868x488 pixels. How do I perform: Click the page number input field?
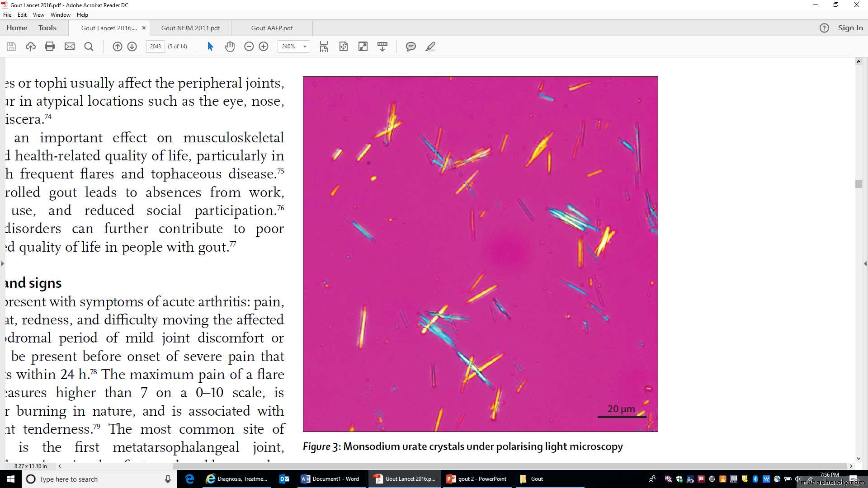pos(156,47)
